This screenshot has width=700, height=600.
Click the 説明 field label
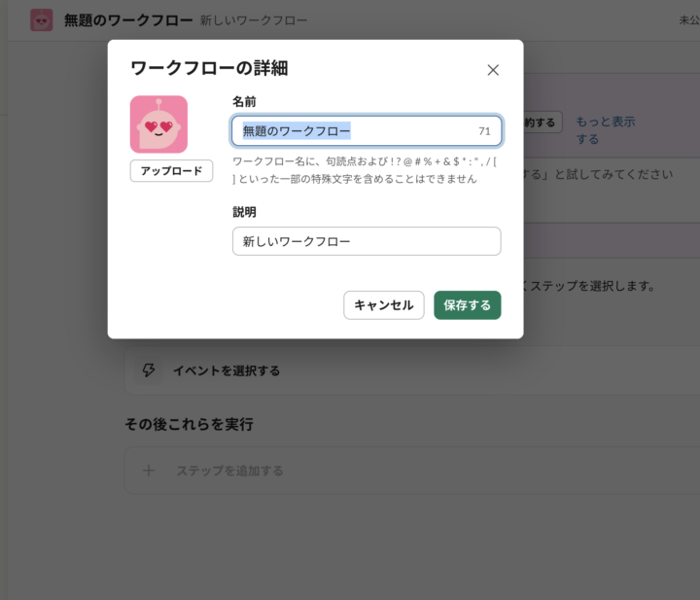click(244, 212)
